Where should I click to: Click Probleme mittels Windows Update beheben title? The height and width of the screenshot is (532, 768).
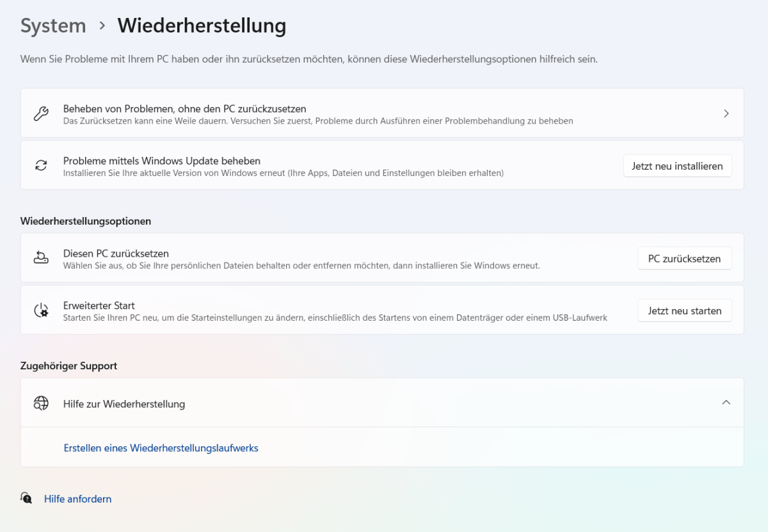click(162, 161)
